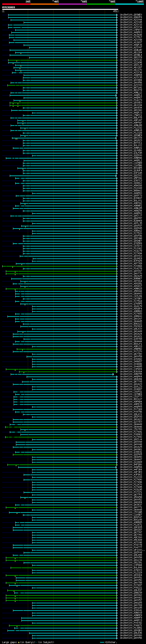Select hit label UniRef100_Q1A179

tap(131, 306)
